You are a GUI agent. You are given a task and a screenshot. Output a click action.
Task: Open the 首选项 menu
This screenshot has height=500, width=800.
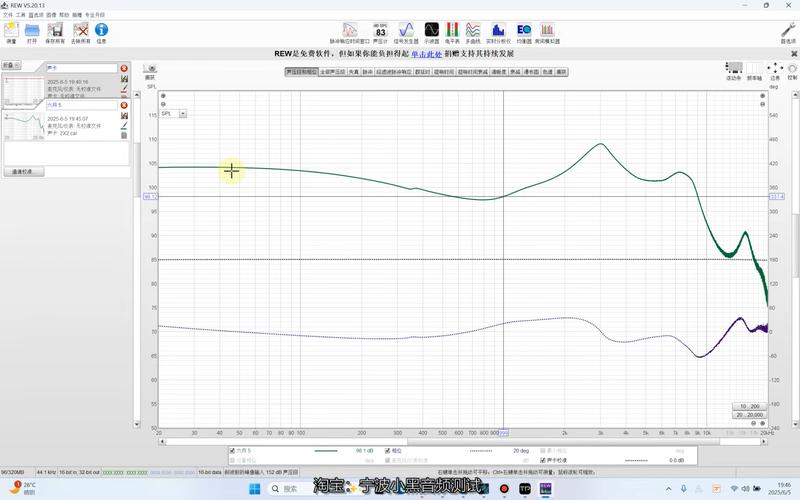(36, 15)
